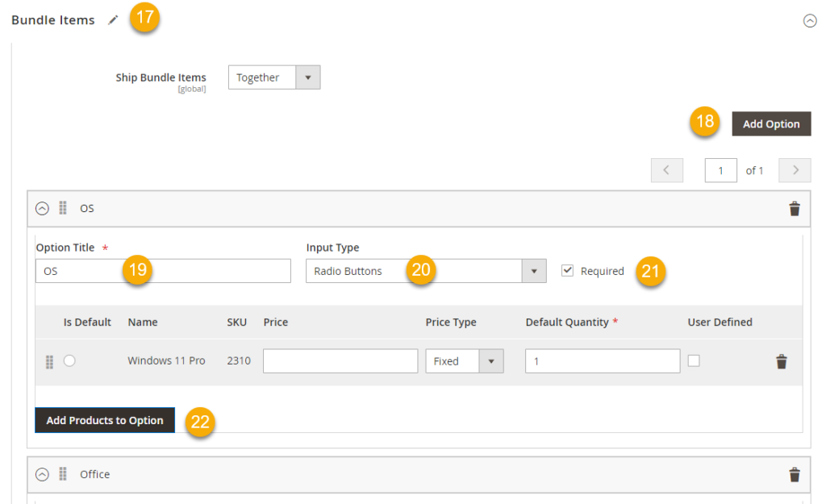The height and width of the screenshot is (504, 826).
Task: Delete the OS option using trash icon
Action: click(795, 209)
